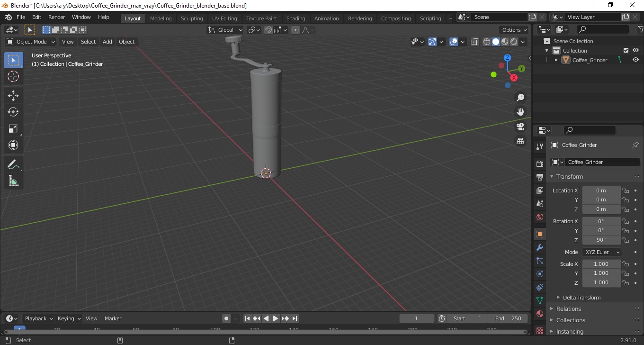The height and width of the screenshot is (345, 644).
Task: Open the Object Data properties tab
Action: click(540, 300)
